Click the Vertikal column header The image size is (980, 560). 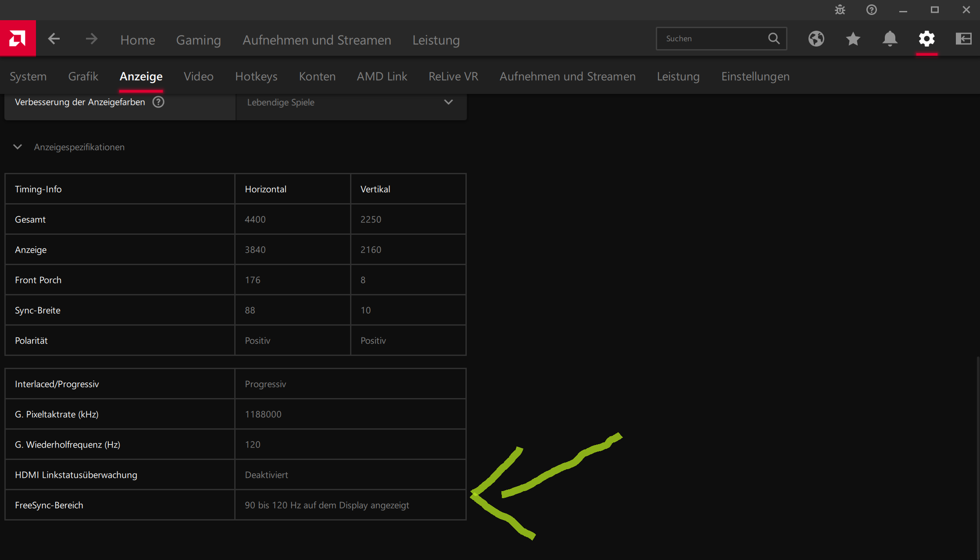pyautogui.click(x=375, y=189)
